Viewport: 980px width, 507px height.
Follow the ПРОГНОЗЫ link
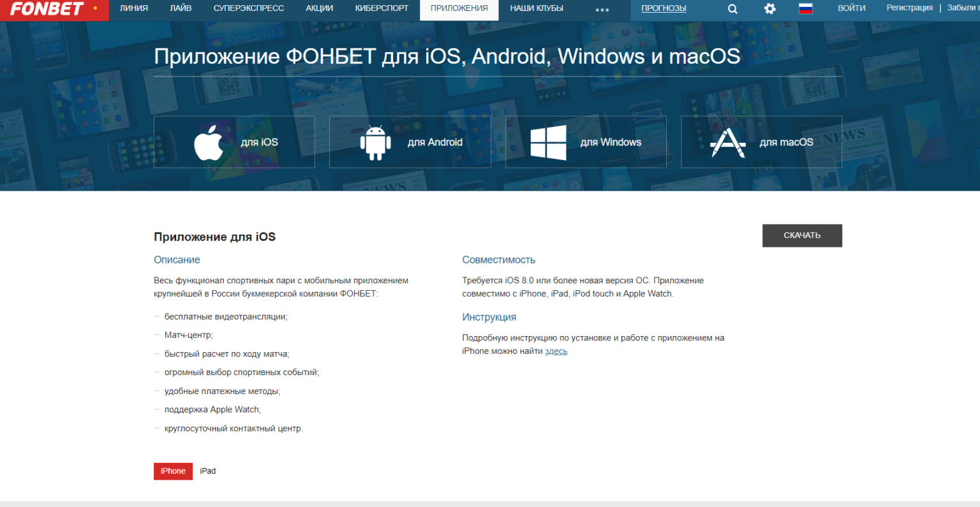(x=664, y=8)
